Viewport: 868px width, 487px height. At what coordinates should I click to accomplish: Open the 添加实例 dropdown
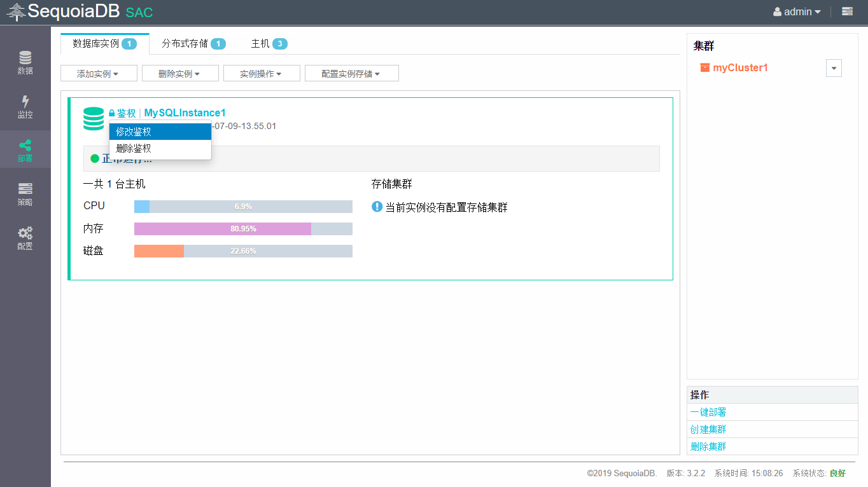pyautogui.click(x=99, y=74)
